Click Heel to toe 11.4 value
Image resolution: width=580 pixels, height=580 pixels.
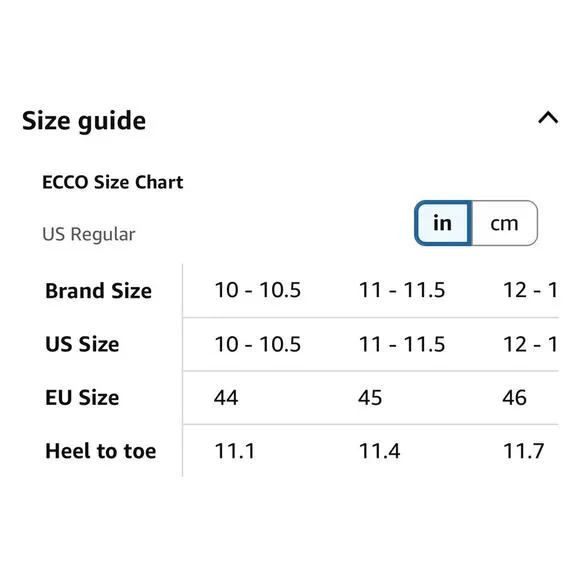click(380, 451)
